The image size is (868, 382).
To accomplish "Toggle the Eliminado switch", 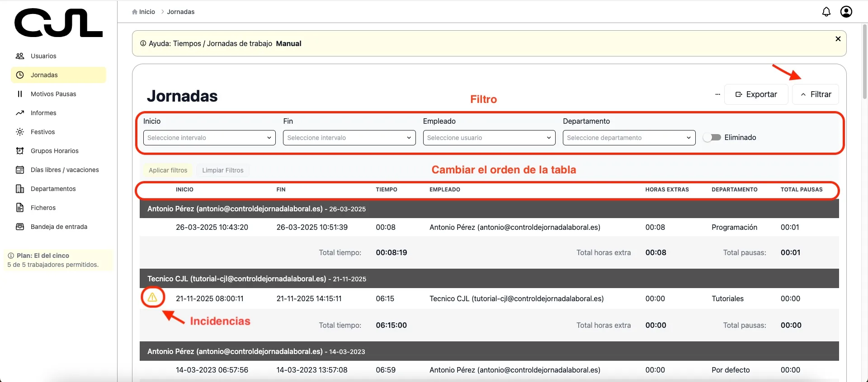I will pos(712,137).
